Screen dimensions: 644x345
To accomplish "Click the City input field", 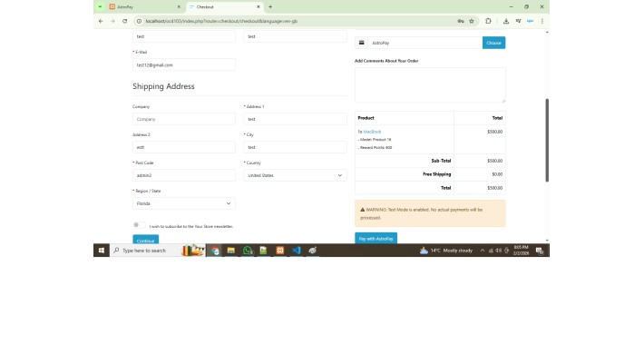I will click(295, 147).
